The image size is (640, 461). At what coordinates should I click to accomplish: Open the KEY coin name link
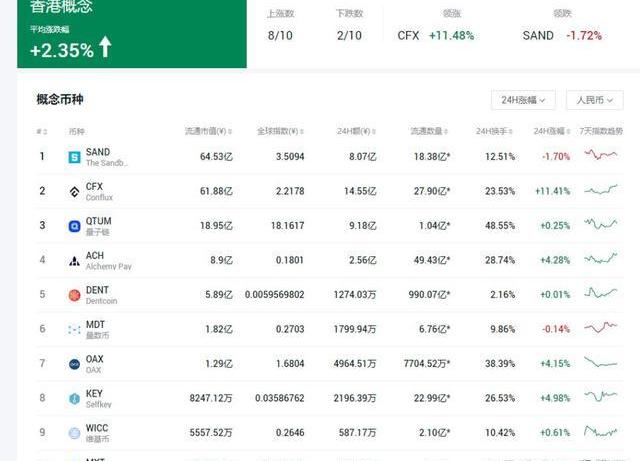(x=94, y=394)
